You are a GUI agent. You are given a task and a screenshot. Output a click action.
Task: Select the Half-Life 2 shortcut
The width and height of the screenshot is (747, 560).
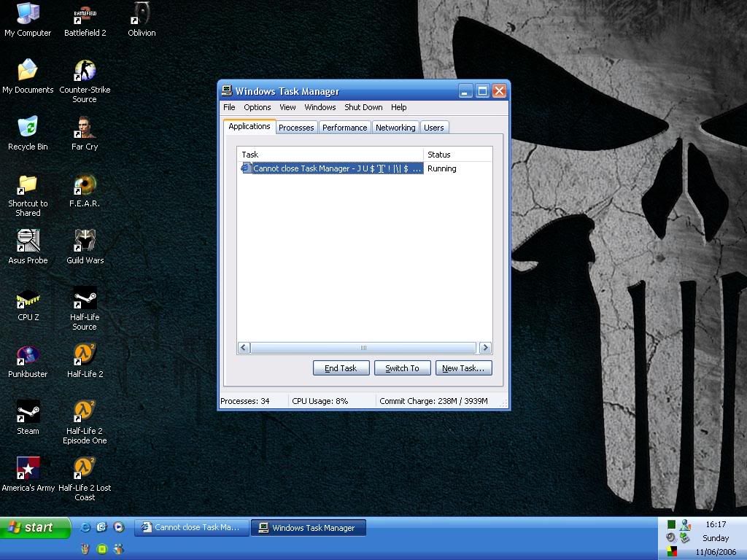85,361
